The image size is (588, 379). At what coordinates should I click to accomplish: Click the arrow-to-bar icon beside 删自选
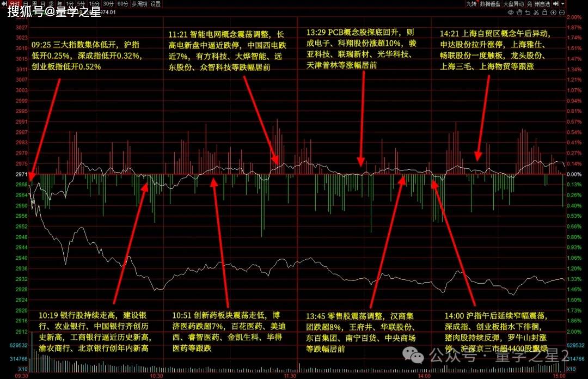coord(556,4)
